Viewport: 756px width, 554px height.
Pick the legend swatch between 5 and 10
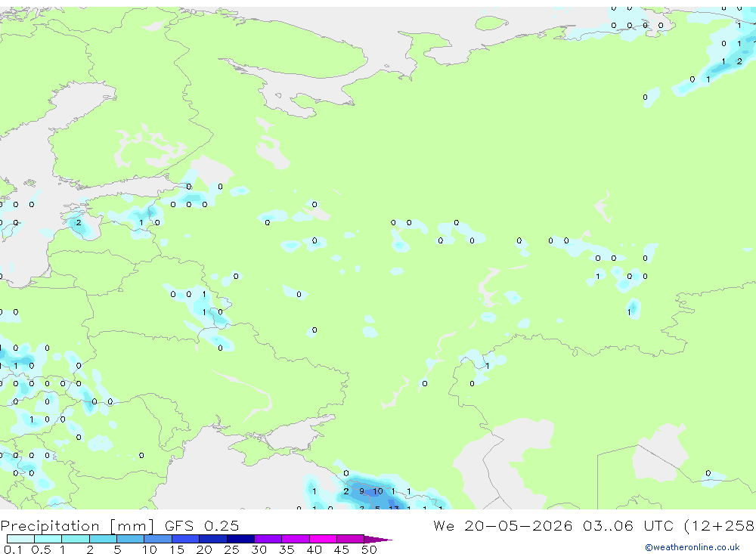pos(131,539)
